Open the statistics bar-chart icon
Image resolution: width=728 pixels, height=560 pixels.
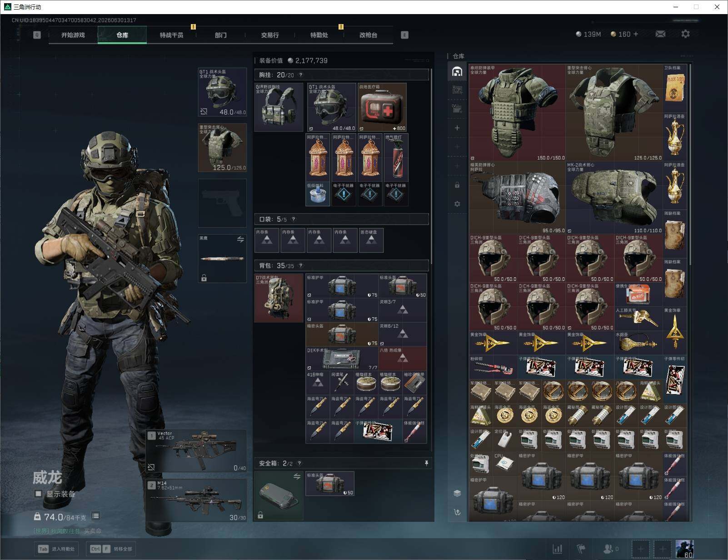pos(557,549)
